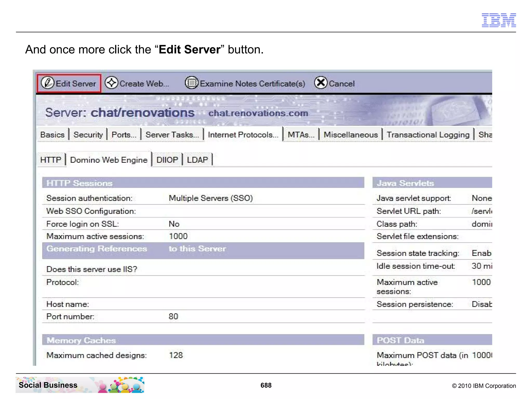Click the Port number label
Image resolution: width=532 pixels, height=399 pixels.
pos(70,316)
